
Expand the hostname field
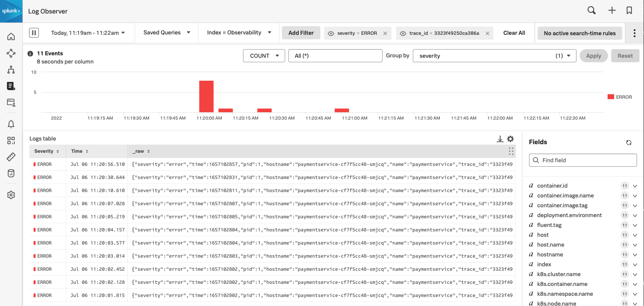(635, 255)
